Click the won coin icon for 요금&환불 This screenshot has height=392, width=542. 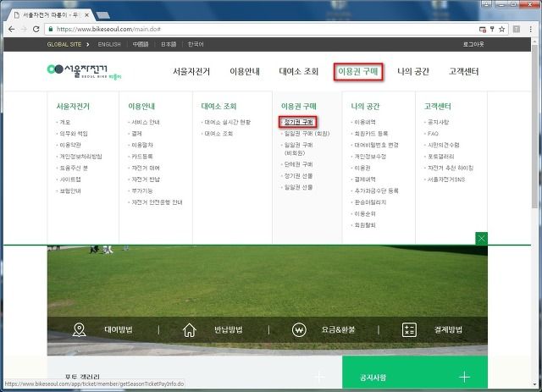pos(299,330)
